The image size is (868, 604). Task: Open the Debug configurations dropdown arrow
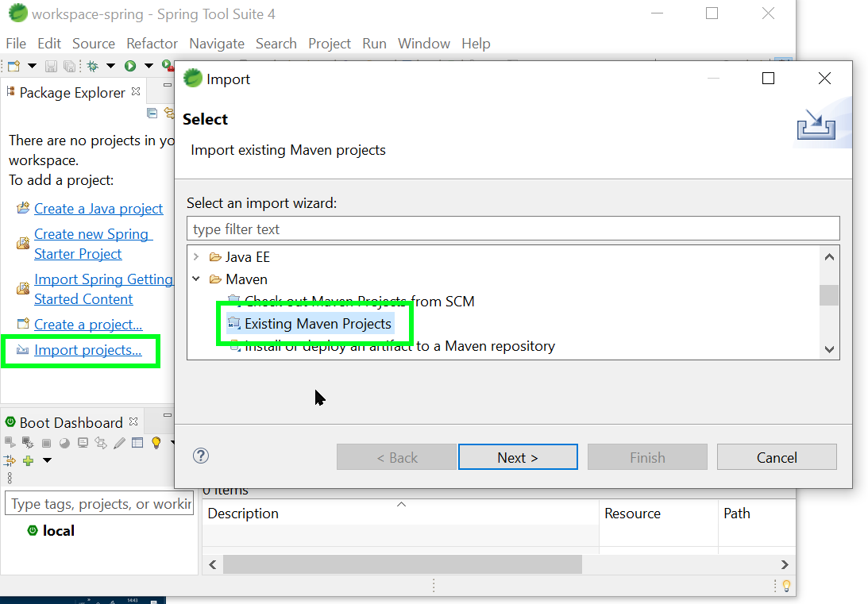point(110,67)
